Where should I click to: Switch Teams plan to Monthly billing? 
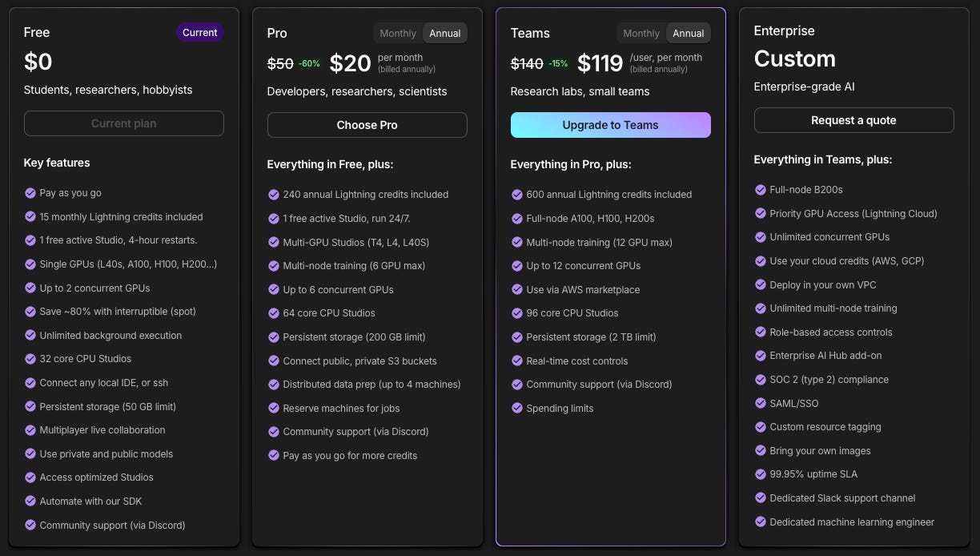tap(641, 33)
